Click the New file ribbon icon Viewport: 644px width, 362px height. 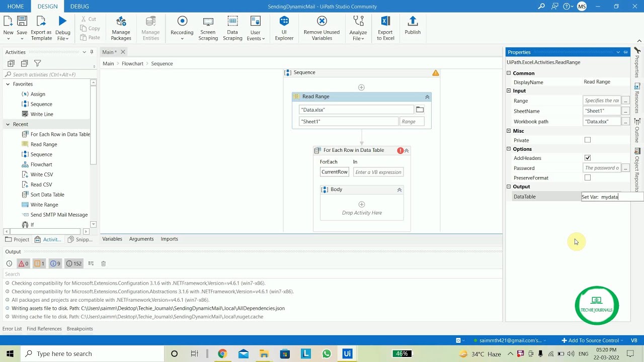pos(8,21)
